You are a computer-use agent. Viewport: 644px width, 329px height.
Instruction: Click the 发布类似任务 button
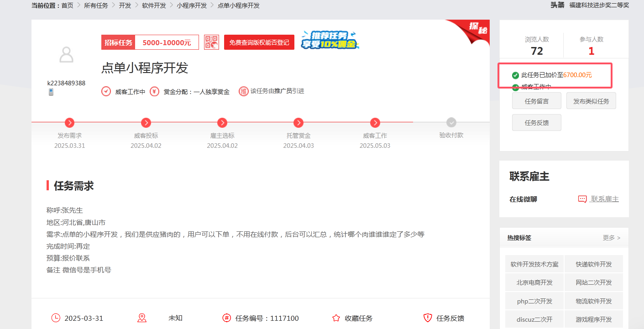591,100
